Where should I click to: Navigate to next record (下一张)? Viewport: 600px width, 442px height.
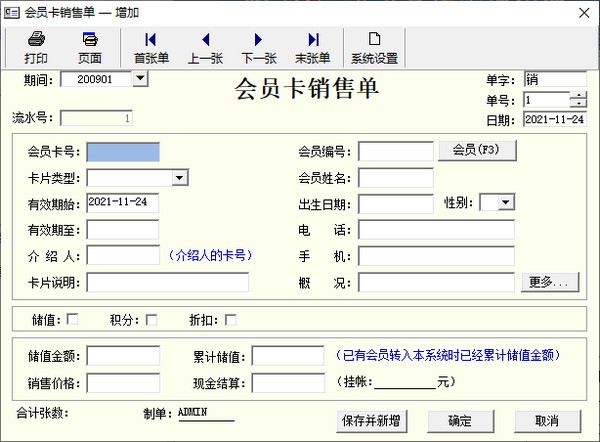[259, 46]
